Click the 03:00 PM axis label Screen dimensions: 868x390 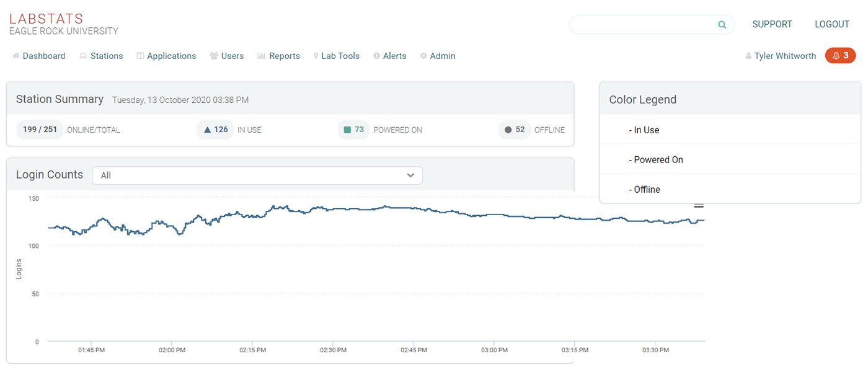[x=494, y=350]
